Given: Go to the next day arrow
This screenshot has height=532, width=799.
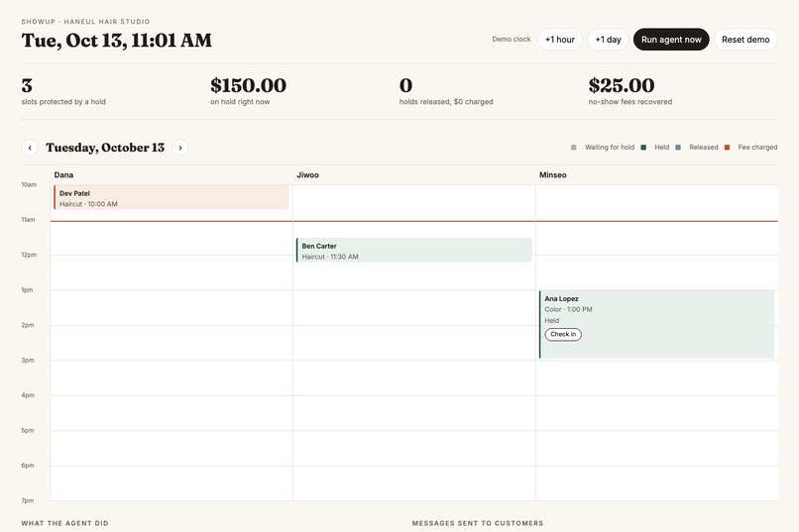Looking at the screenshot, I should (180, 148).
